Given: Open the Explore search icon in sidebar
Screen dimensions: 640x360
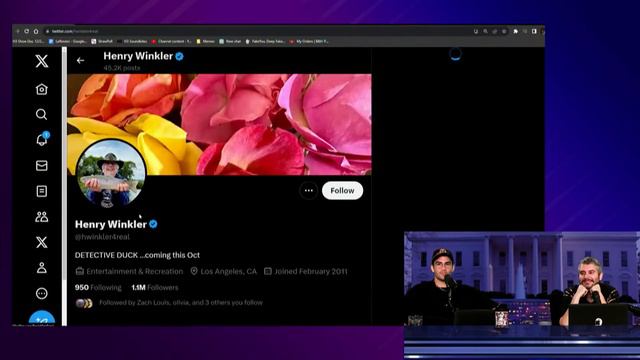Looking at the screenshot, I should [x=42, y=114].
